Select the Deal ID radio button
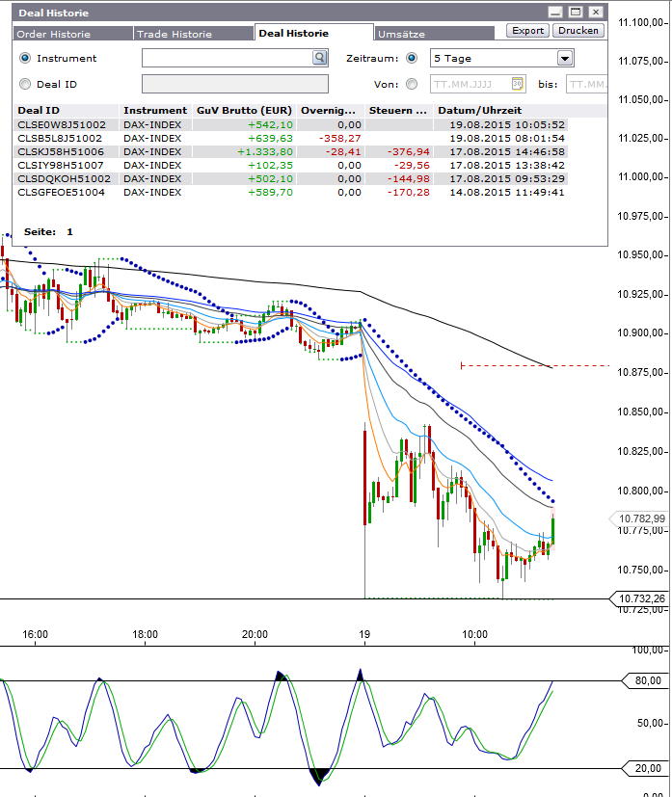672x797 pixels. pyautogui.click(x=25, y=84)
